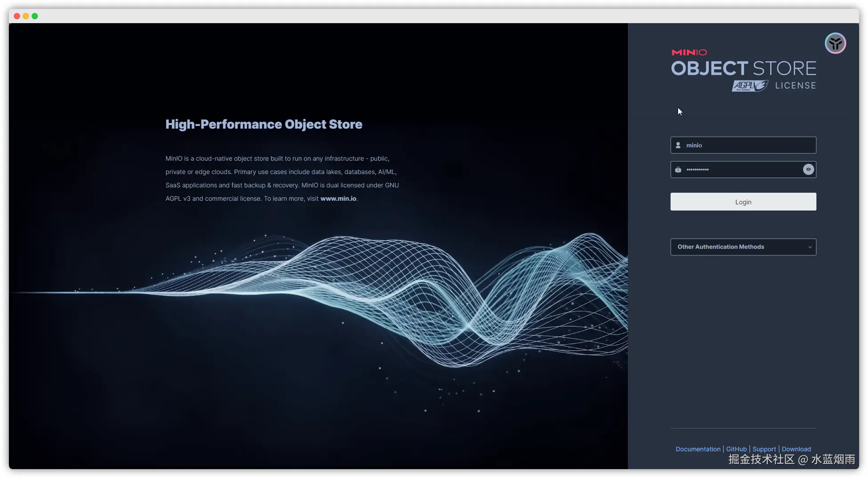Click the High-Performance Object Store heading

(x=264, y=124)
